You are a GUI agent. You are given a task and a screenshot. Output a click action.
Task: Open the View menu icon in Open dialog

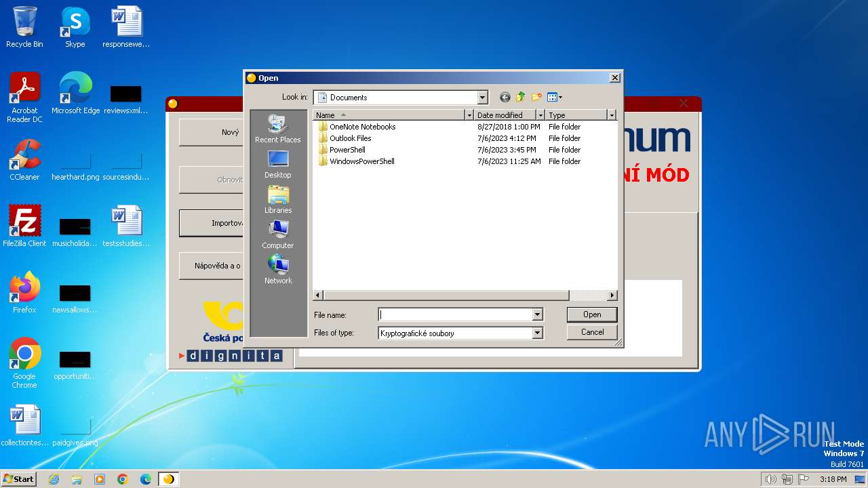click(555, 98)
